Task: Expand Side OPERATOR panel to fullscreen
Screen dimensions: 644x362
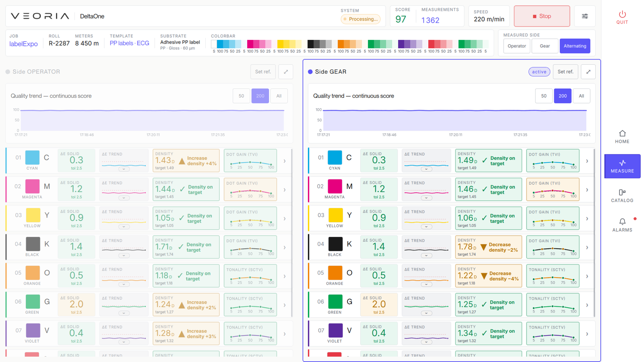Action: 286,72
